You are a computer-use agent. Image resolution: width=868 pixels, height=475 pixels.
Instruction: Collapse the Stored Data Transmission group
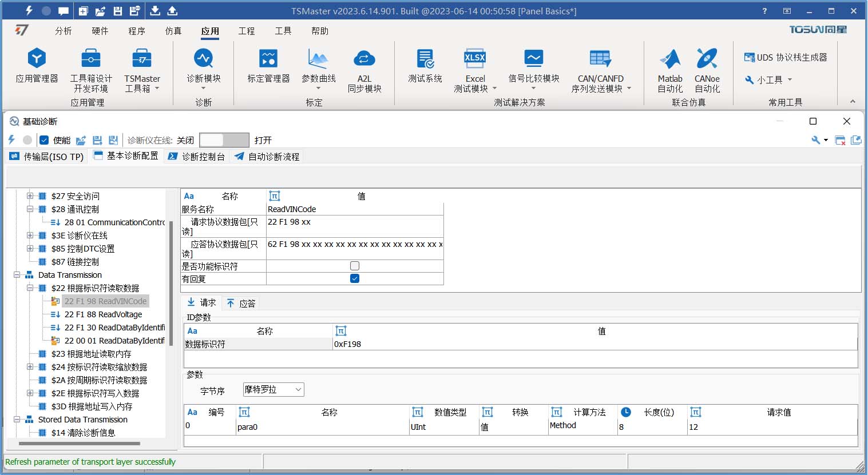click(x=17, y=420)
